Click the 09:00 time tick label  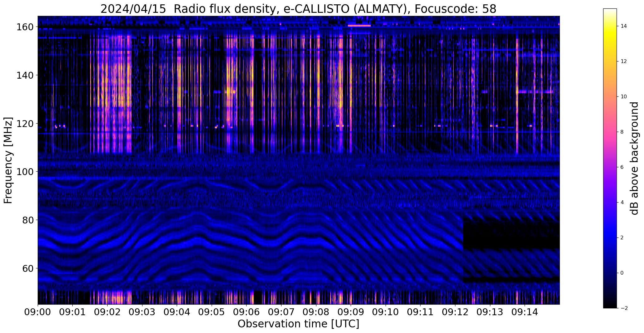coord(38,312)
